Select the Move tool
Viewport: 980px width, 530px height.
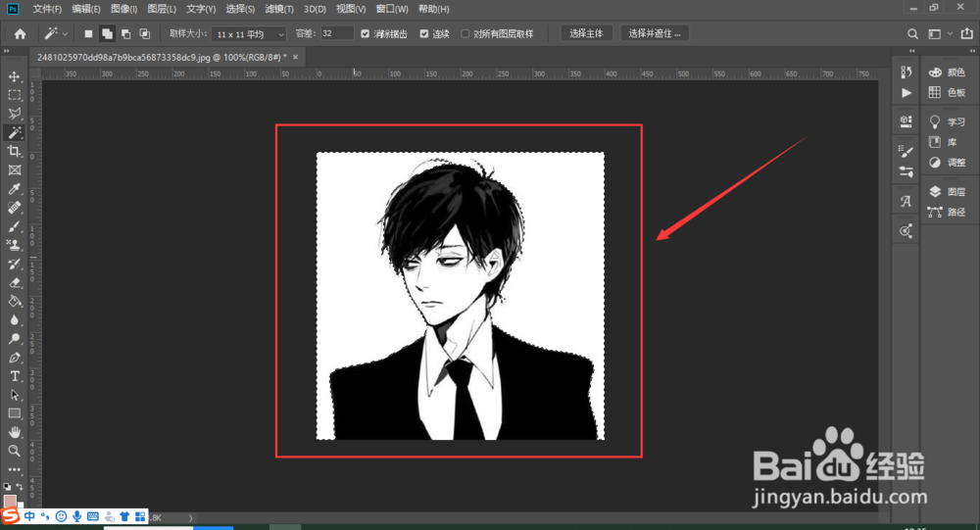coord(15,76)
